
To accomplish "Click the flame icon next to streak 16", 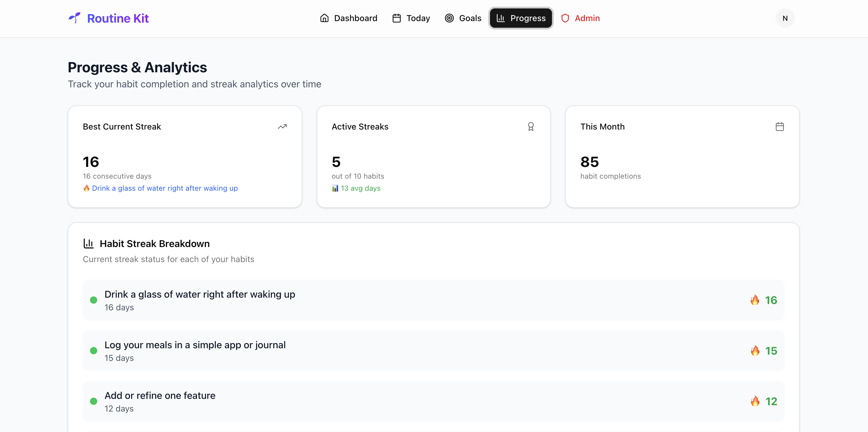I will coord(755,300).
